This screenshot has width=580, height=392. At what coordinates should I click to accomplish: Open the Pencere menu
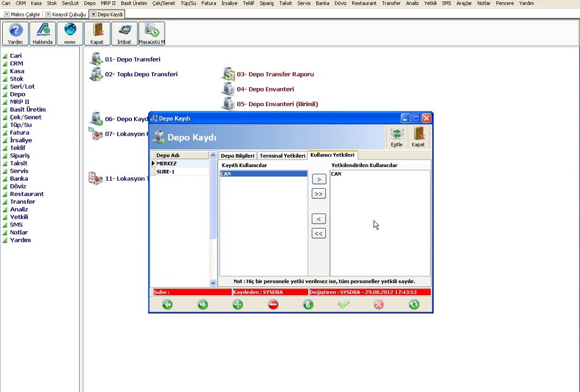tap(505, 3)
